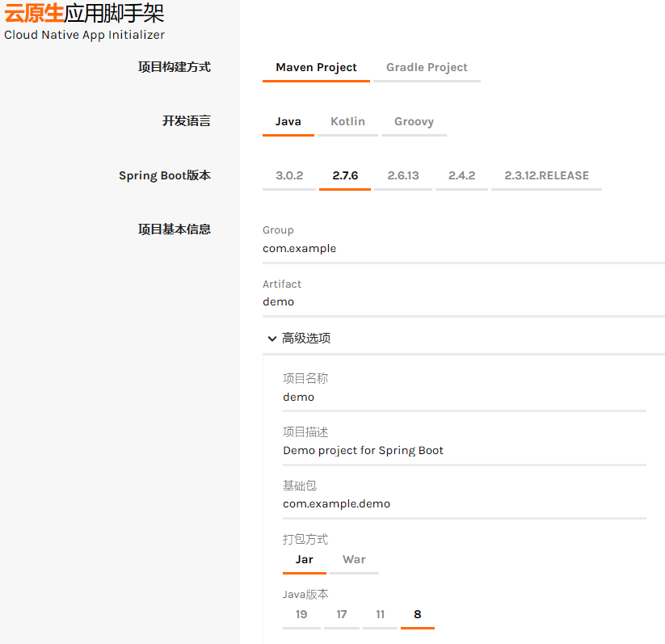Click the Java版本 label
The image size is (665, 644).
[x=305, y=595]
